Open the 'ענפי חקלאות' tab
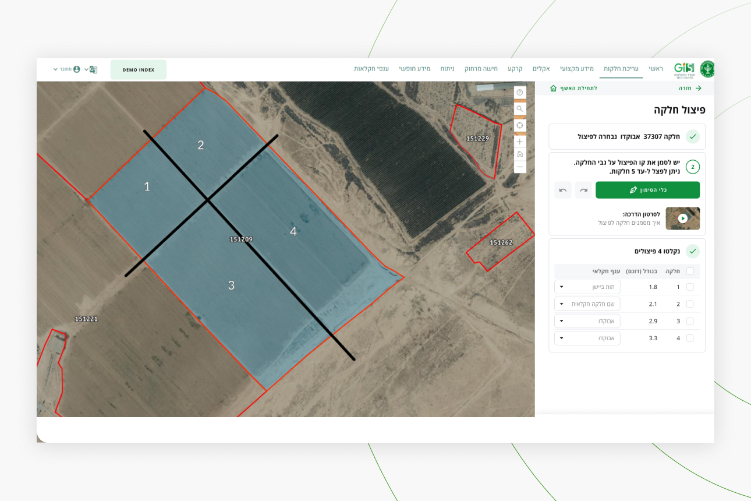 [x=371, y=69]
